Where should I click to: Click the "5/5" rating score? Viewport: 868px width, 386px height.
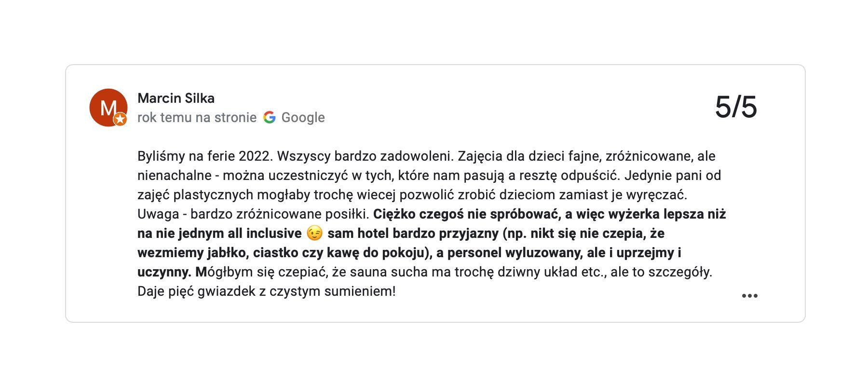(736, 107)
